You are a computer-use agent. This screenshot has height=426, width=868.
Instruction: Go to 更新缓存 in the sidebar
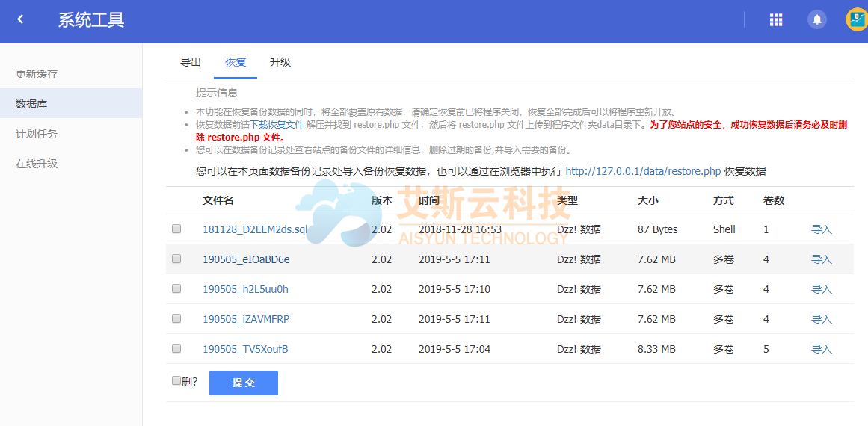coord(37,74)
